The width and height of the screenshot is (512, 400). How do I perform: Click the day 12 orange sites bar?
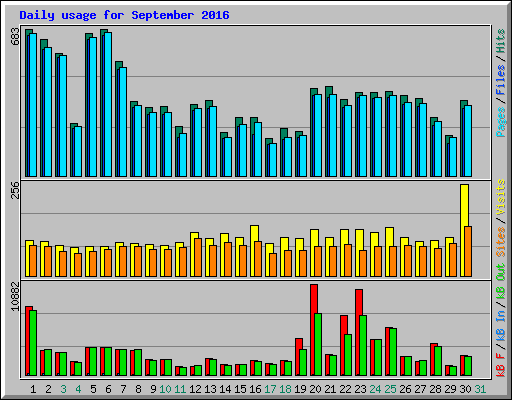198,257
